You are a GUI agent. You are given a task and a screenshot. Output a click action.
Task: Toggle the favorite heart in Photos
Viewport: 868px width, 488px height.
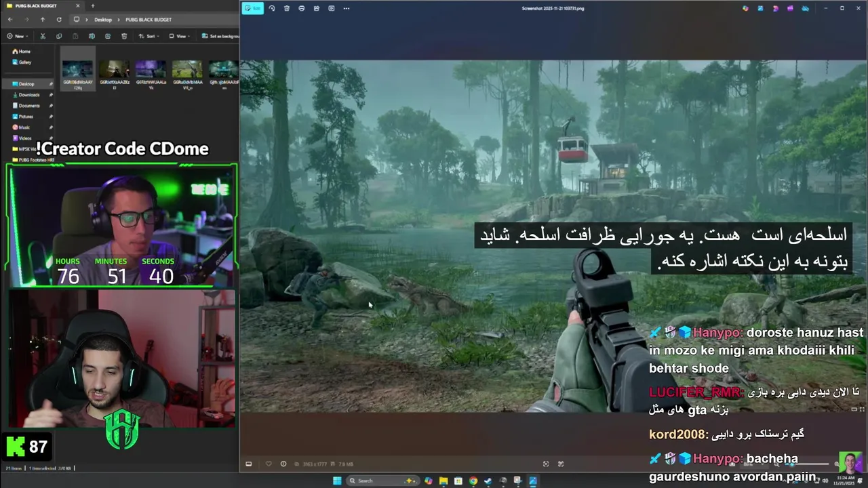pos(269,464)
